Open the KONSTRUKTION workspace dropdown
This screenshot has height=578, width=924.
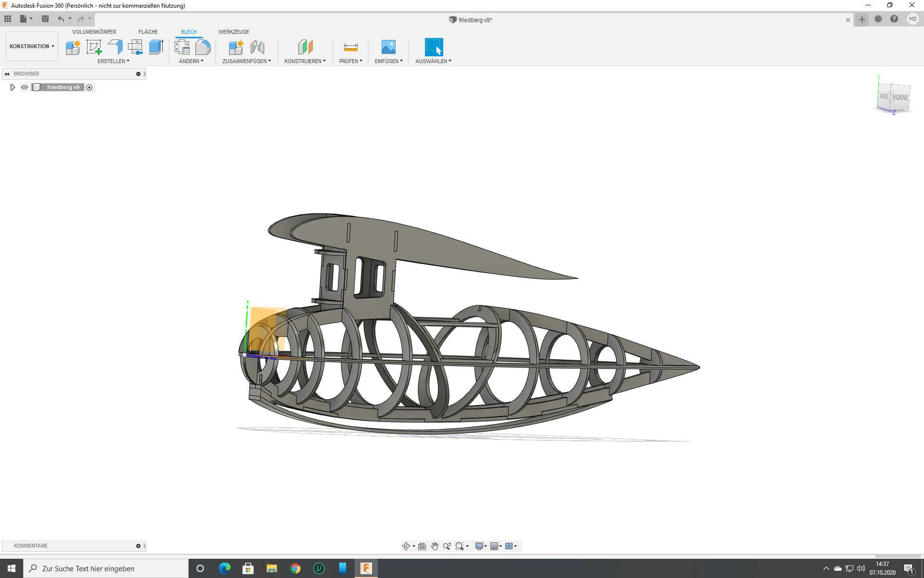coord(32,46)
